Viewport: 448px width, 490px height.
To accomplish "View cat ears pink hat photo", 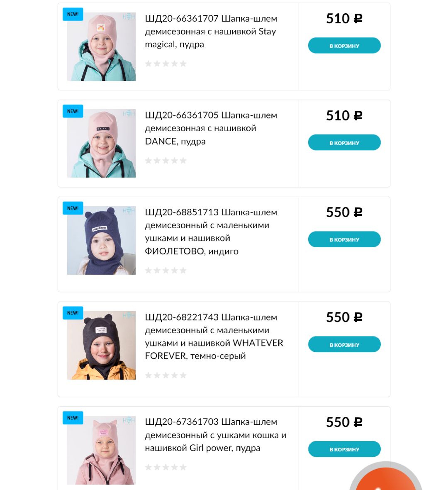I will (x=101, y=450).
